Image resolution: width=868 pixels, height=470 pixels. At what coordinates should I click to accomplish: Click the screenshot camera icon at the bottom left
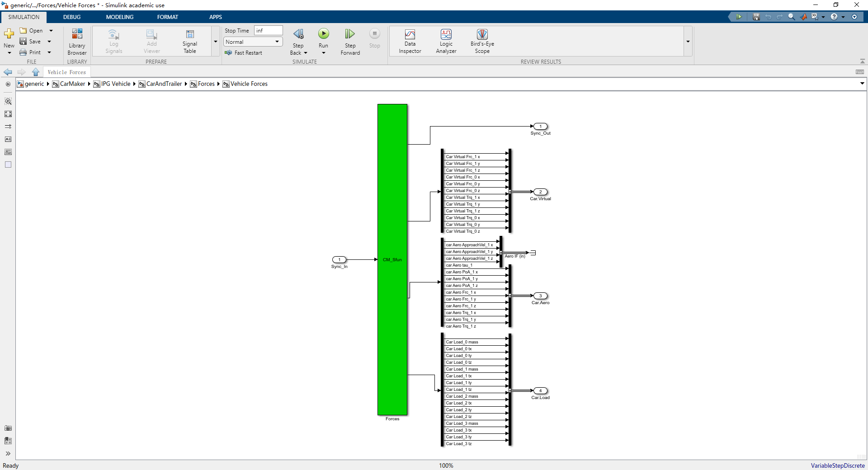[8, 428]
